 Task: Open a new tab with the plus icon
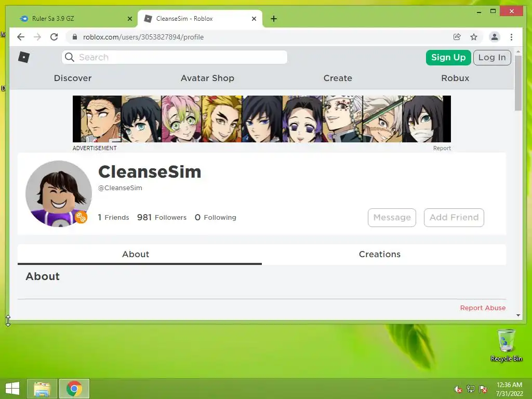tap(274, 19)
